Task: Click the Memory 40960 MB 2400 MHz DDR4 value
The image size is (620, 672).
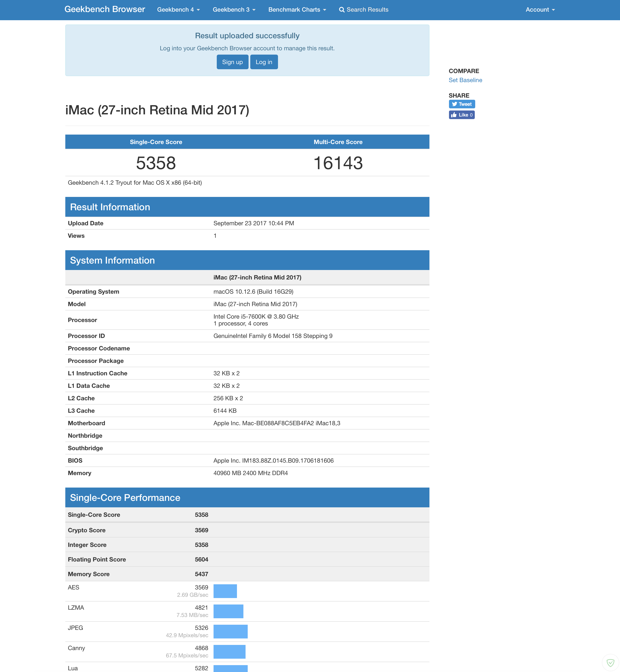Action: pyautogui.click(x=251, y=473)
